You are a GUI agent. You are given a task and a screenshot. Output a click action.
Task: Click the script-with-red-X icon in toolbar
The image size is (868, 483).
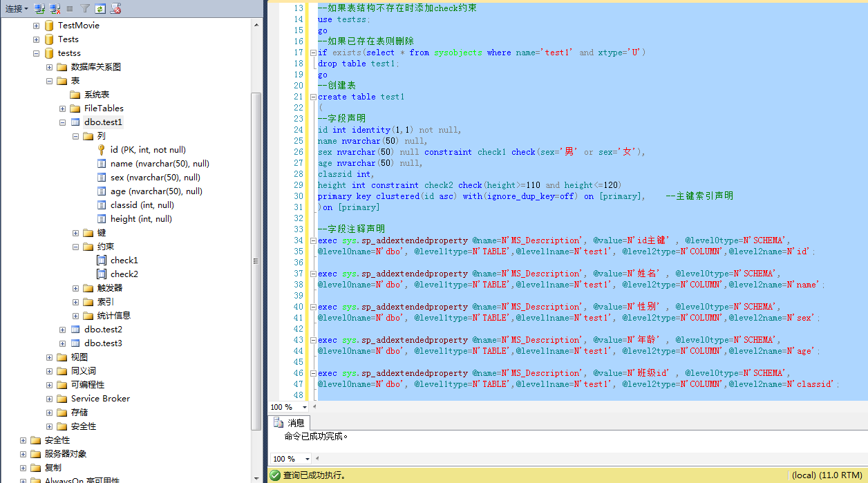point(115,9)
